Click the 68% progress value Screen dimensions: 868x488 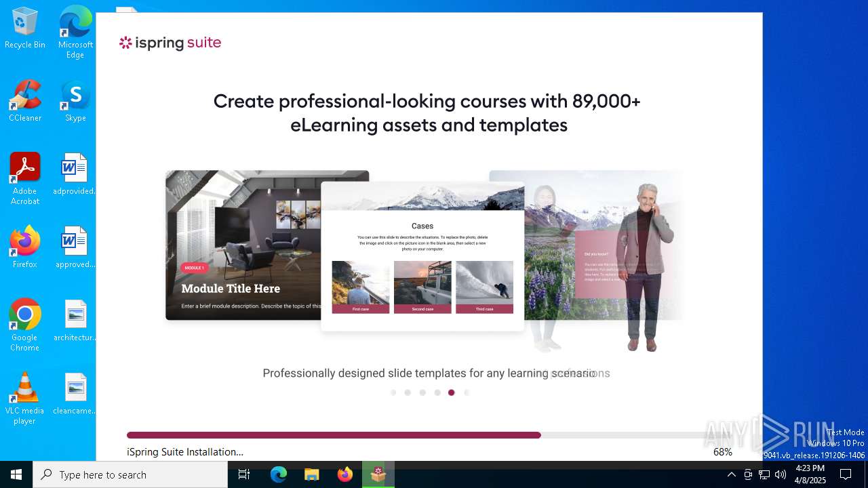723,452
